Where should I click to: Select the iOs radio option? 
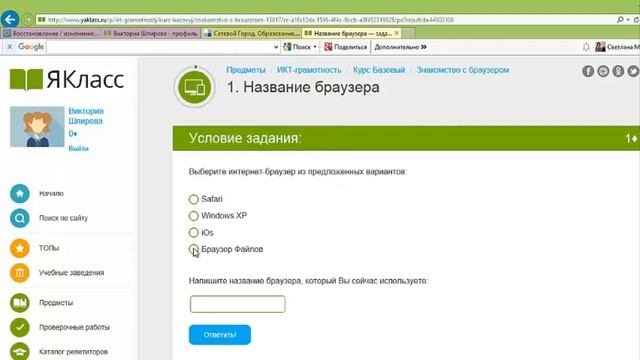pos(193,233)
